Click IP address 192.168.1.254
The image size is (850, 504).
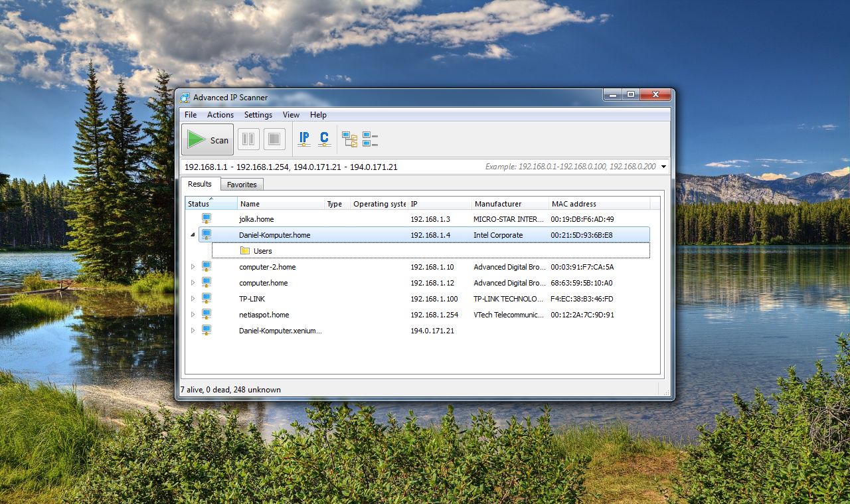[x=434, y=315]
